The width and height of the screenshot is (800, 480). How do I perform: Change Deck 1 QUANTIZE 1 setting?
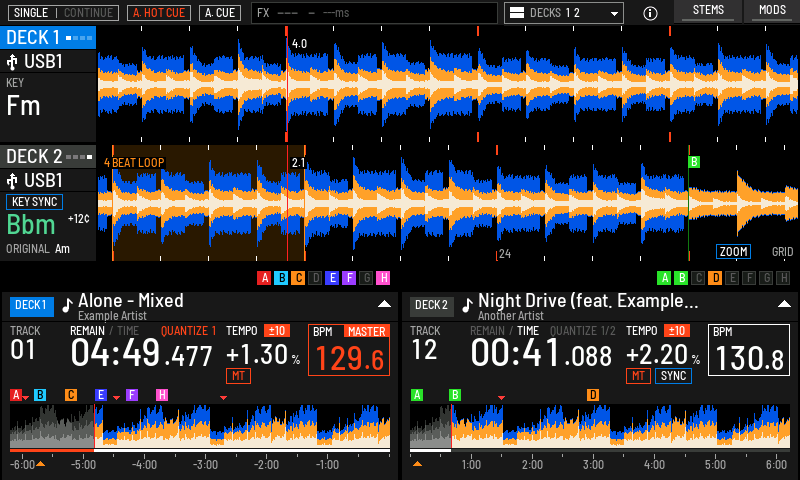[188, 331]
